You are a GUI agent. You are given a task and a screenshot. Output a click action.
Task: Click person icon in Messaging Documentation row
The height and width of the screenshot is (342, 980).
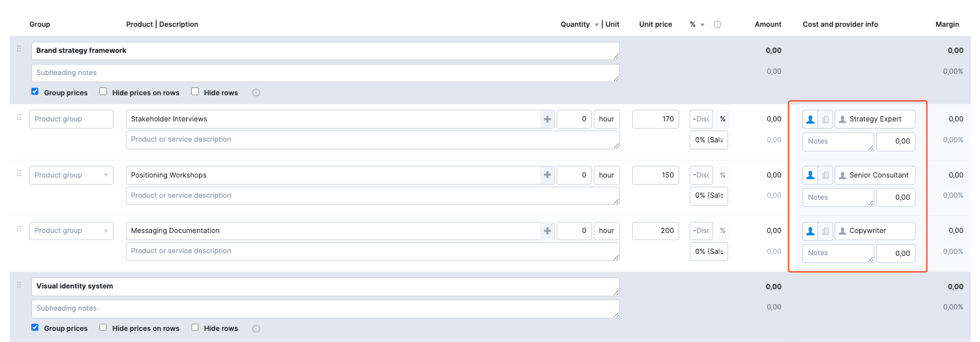click(x=810, y=231)
